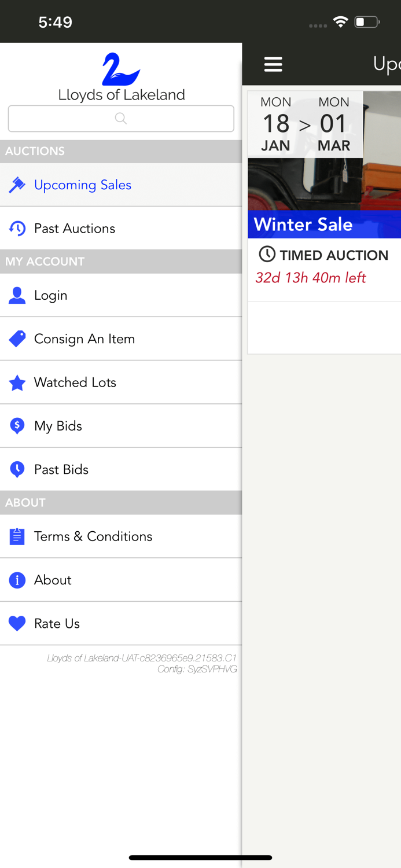401x868 pixels.
Task: Tap the Rate Us menu option
Action: (x=57, y=623)
